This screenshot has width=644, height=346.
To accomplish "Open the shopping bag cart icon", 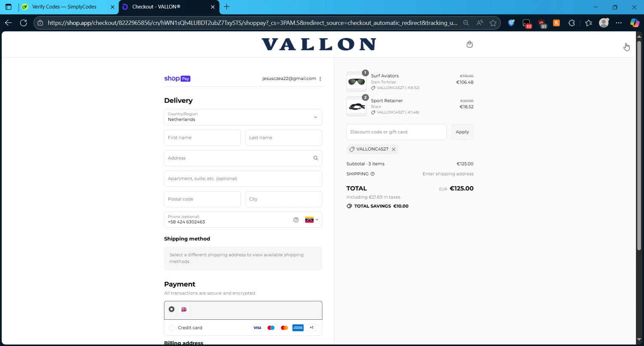I will (470, 44).
